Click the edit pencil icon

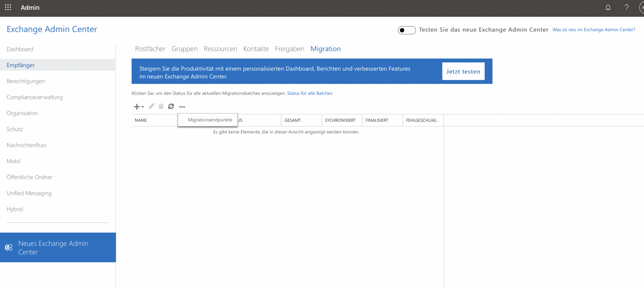coord(152,106)
